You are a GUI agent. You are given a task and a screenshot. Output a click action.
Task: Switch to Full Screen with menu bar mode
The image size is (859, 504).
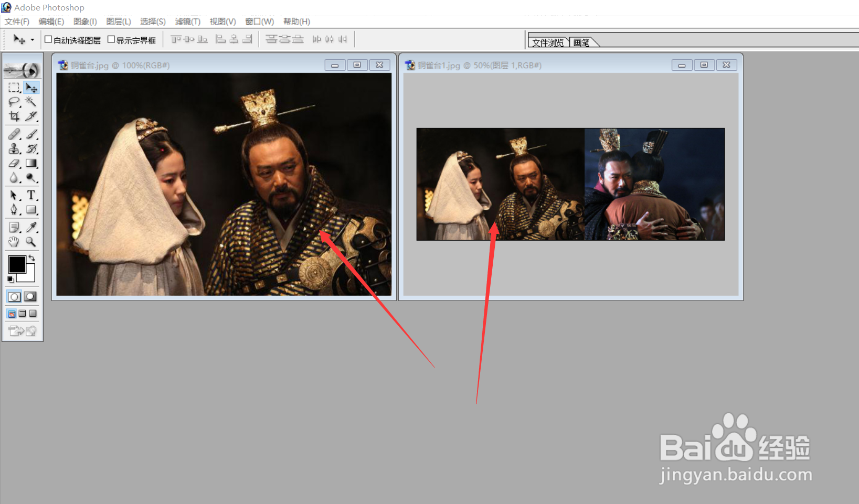pos(22,314)
